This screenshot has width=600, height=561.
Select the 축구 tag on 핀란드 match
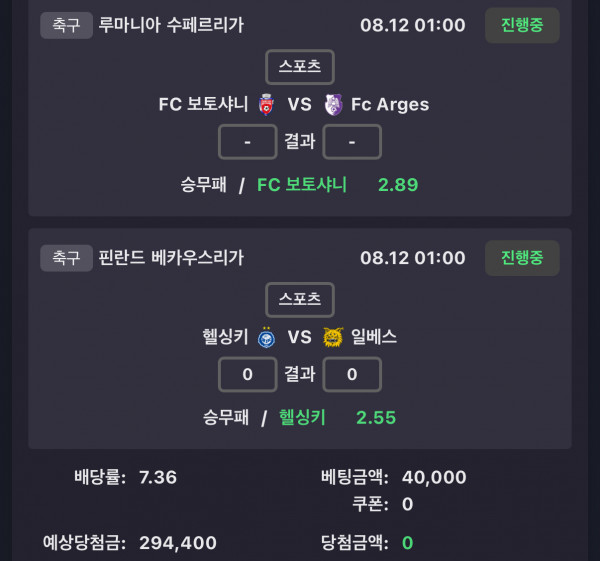(66, 258)
